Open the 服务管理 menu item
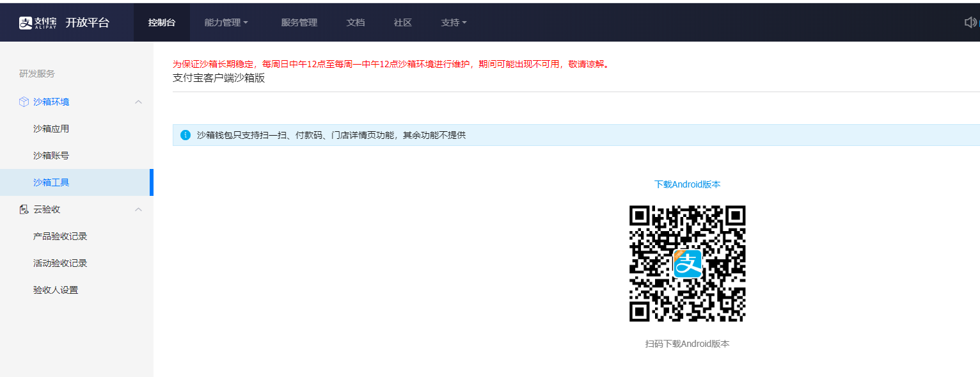Image resolution: width=980 pixels, height=377 pixels. tap(299, 22)
